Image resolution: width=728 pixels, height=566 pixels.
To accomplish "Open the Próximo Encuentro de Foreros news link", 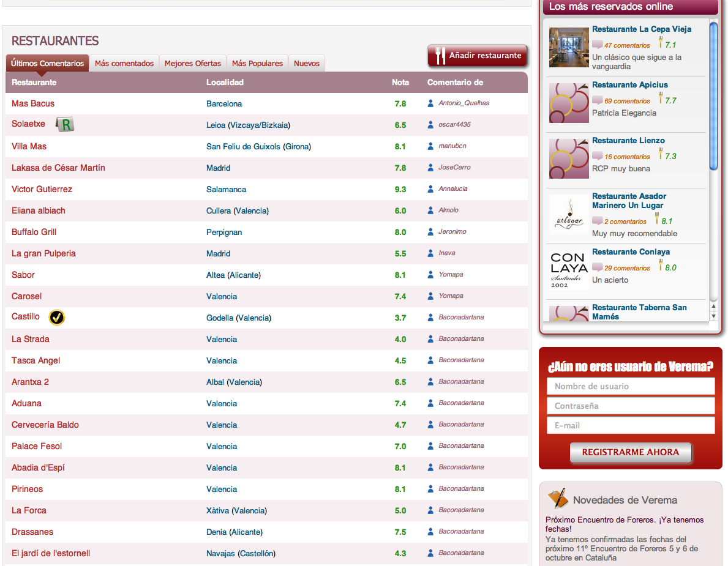I will coord(625,524).
